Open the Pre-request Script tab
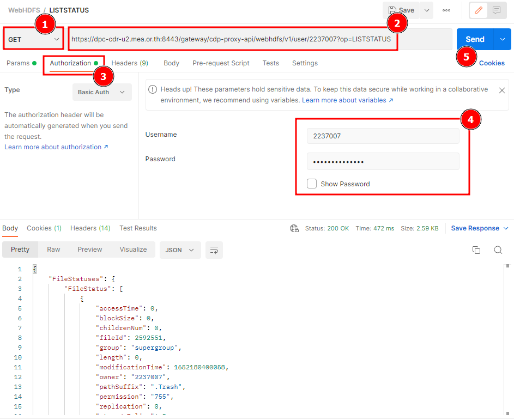This screenshot has height=420, width=514. click(x=221, y=63)
